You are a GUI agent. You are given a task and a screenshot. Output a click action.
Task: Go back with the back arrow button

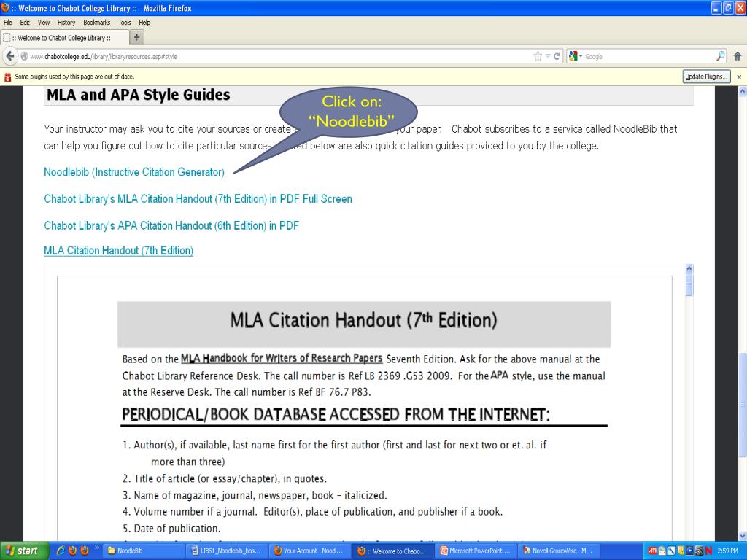tap(10, 56)
